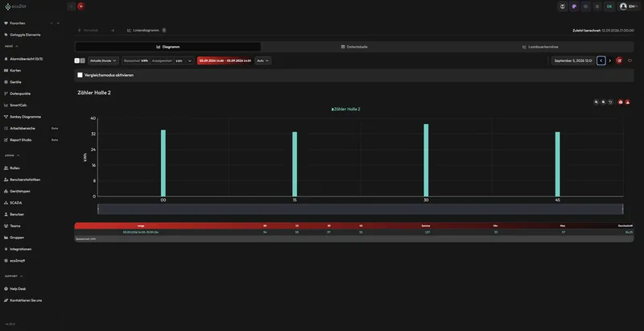Go to previous period with left arrow
The image size is (644, 331).
click(601, 60)
